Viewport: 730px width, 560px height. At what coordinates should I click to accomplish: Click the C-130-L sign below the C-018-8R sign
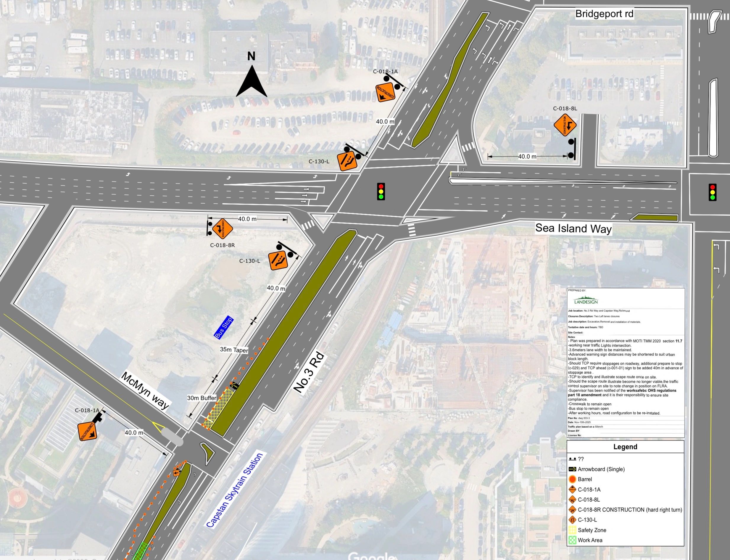pos(278,261)
